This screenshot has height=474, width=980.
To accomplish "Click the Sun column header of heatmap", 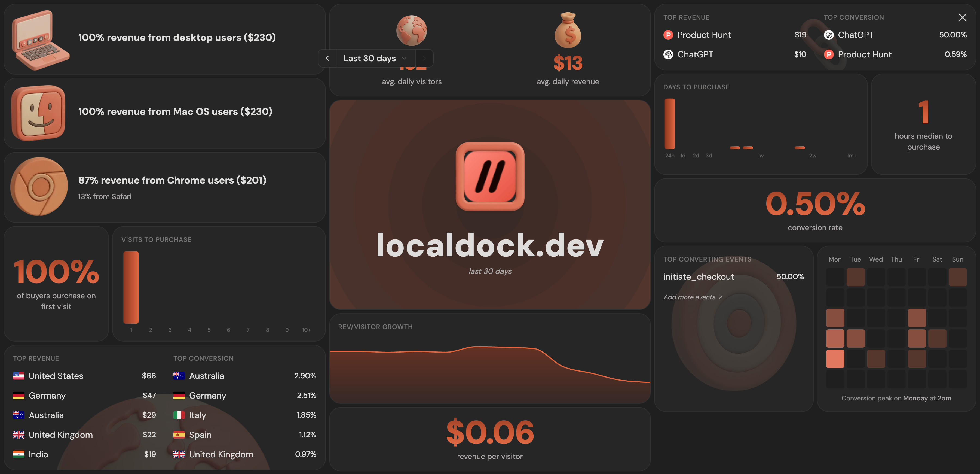I will 958,260.
